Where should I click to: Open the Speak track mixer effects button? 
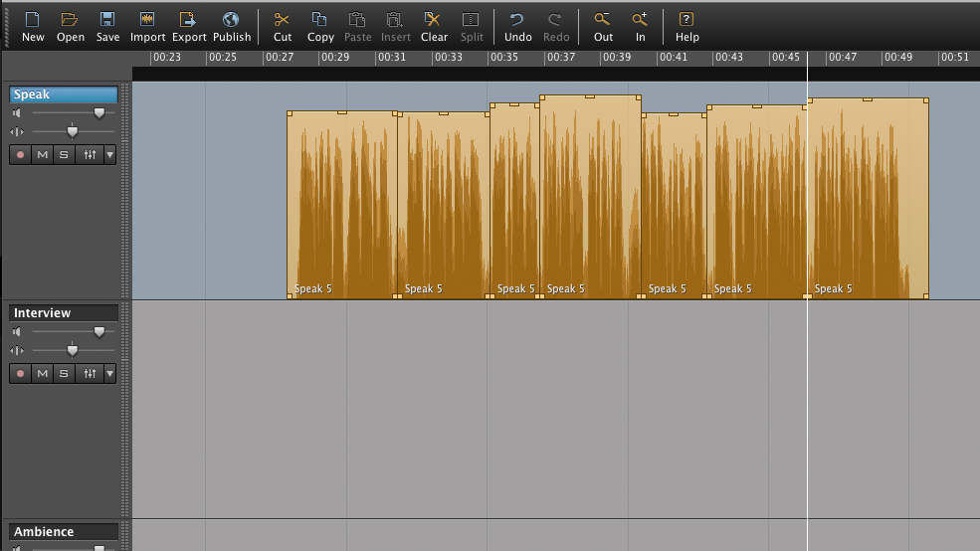[90, 155]
